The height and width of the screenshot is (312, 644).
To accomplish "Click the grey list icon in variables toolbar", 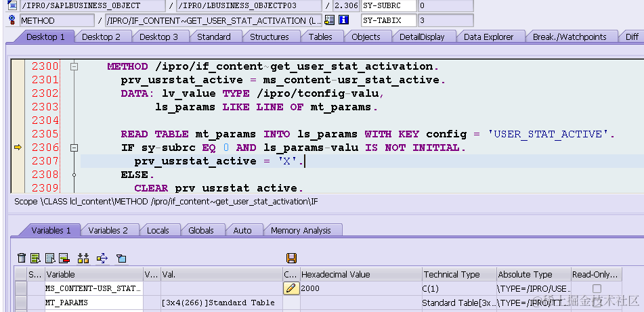I will click(x=50, y=259).
